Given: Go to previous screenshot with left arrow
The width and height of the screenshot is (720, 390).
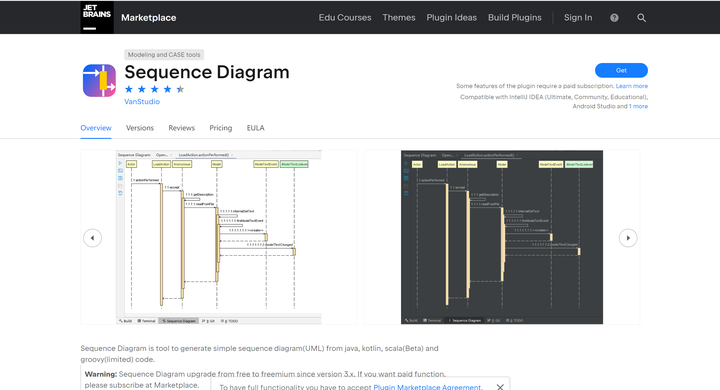Looking at the screenshot, I should [92, 238].
